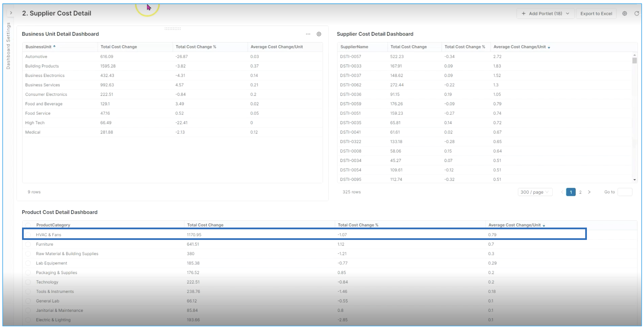Go to next page of supplier table
This screenshot has width=644, height=329.
pyautogui.click(x=589, y=192)
